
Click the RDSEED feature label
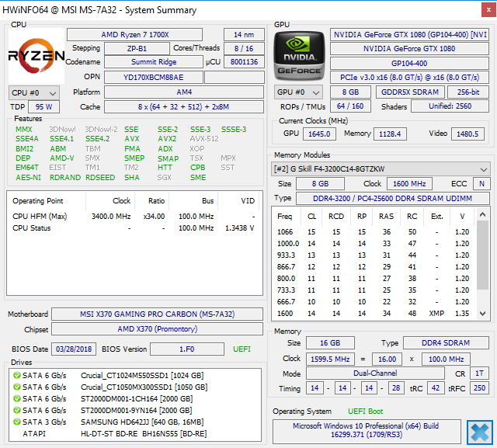[100, 178]
